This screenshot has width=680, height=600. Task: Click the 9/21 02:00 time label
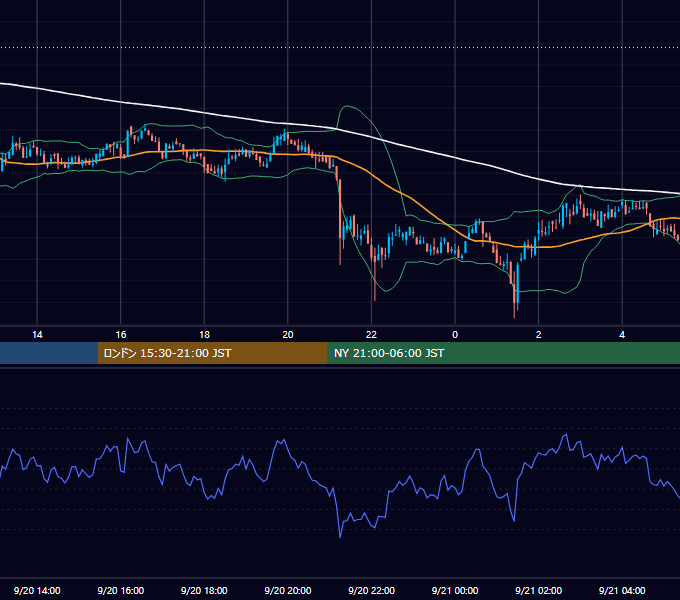539,590
